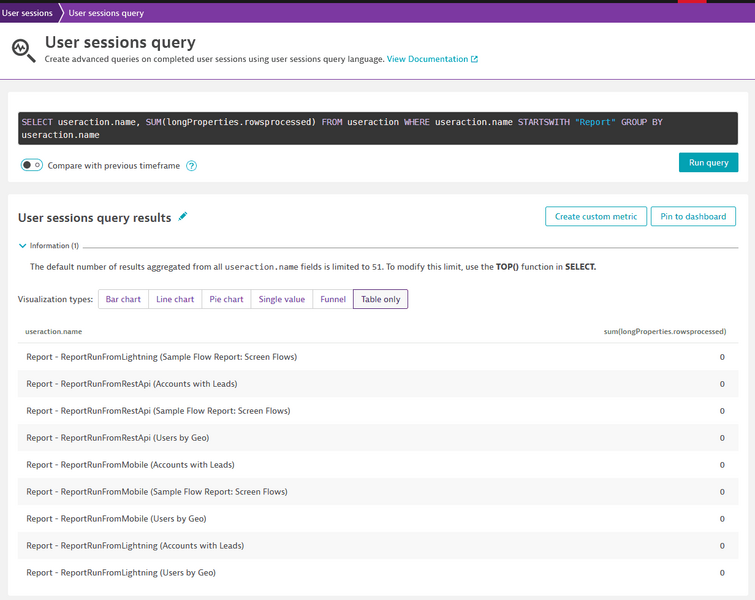Toggle Compare with previous timeframe switch
The height and width of the screenshot is (600, 755).
[x=32, y=165]
